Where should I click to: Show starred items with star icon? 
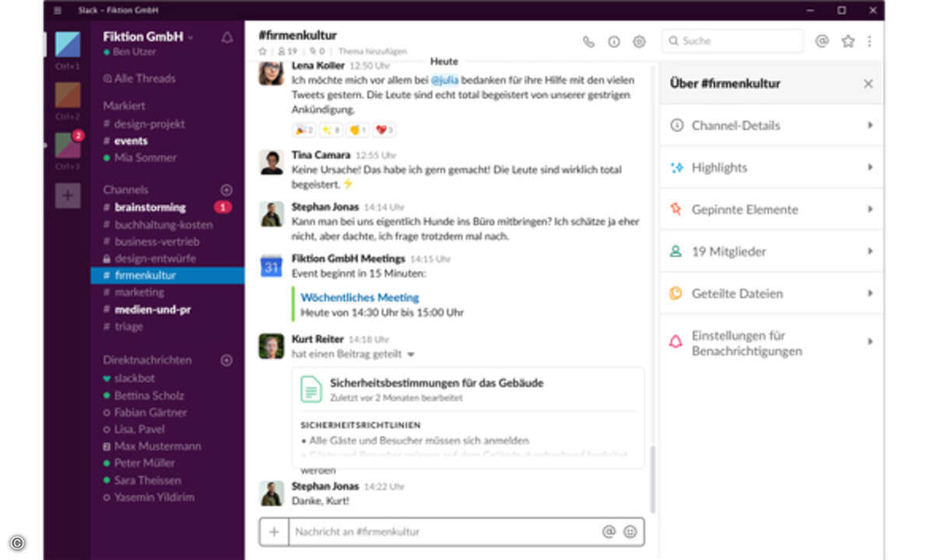[x=848, y=41]
